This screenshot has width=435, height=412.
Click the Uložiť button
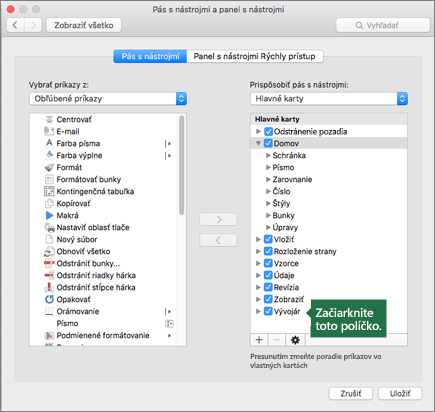pyautogui.click(x=400, y=394)
